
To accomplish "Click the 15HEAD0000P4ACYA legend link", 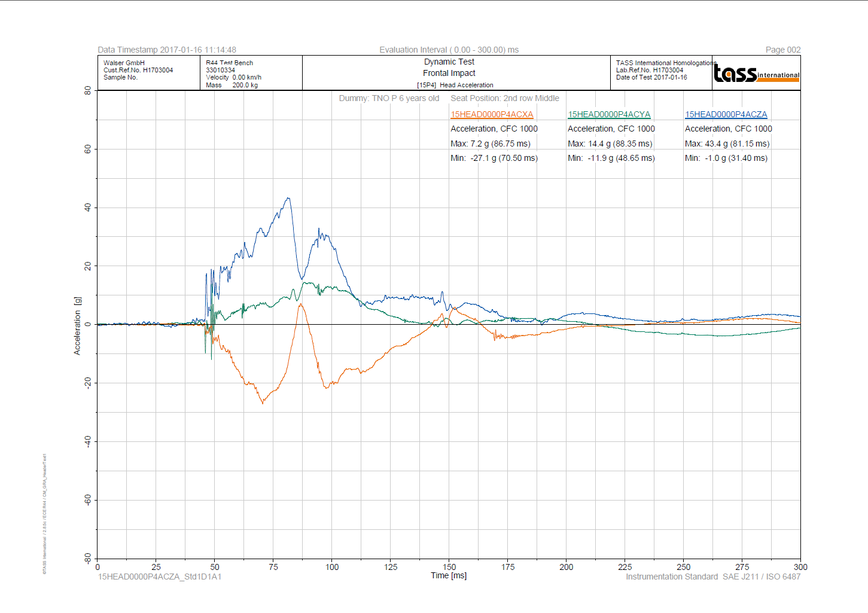I will [x=609, y=114].
